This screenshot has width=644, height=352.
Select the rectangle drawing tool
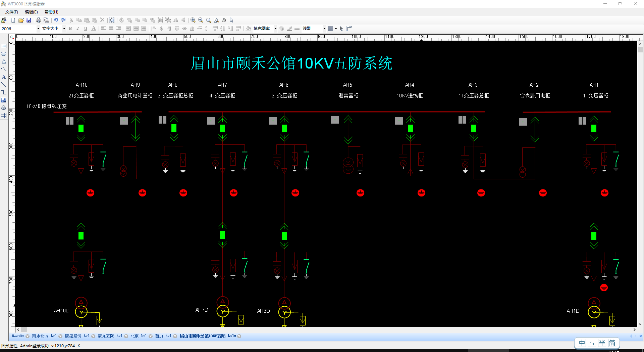[x=4, y=46]
